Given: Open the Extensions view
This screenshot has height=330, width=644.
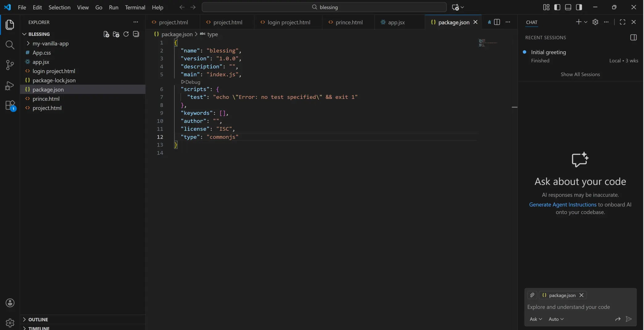Looking at the screenshot, I should pos(10,105).
